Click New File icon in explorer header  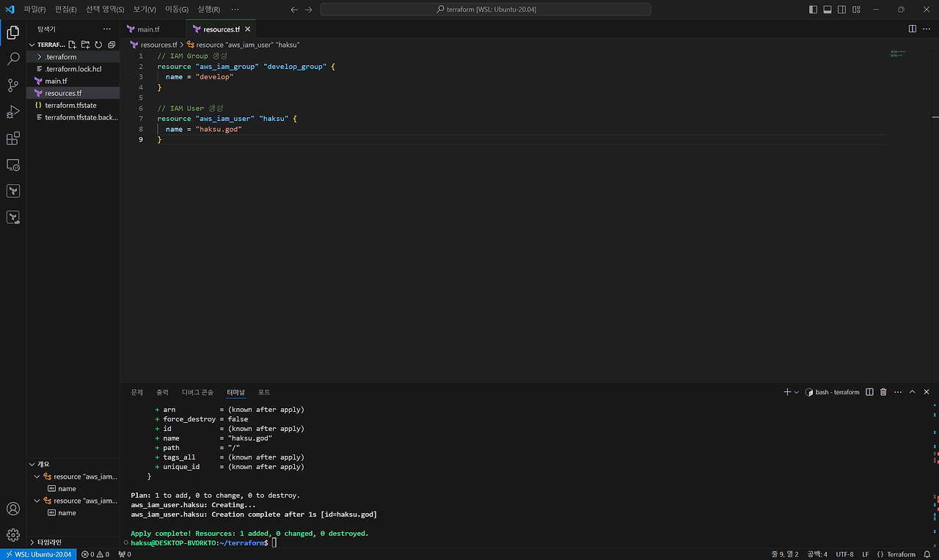(73, 45)
